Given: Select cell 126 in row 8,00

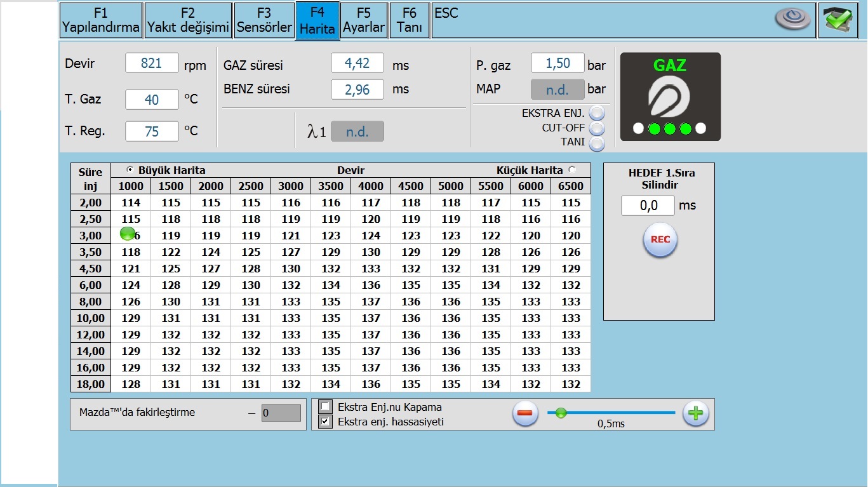Looking at the screenshot, I should [x=131, y=302].
